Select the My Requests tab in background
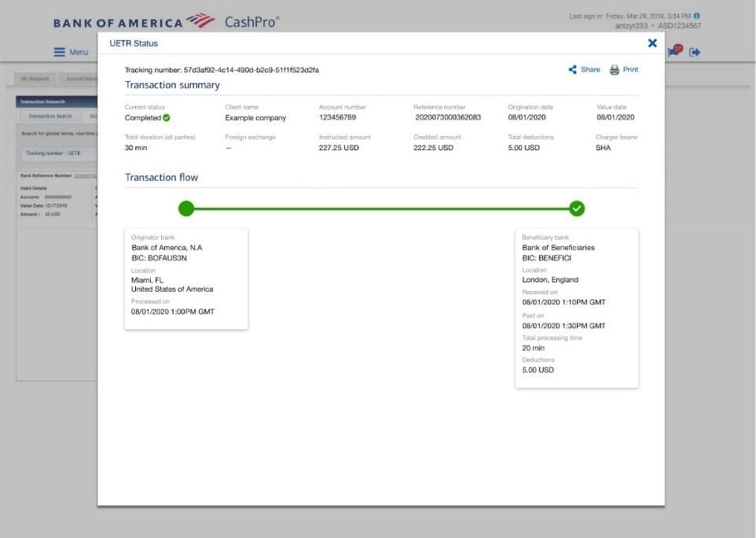Screen dimensions: 756x538 [x=35, y=79]
